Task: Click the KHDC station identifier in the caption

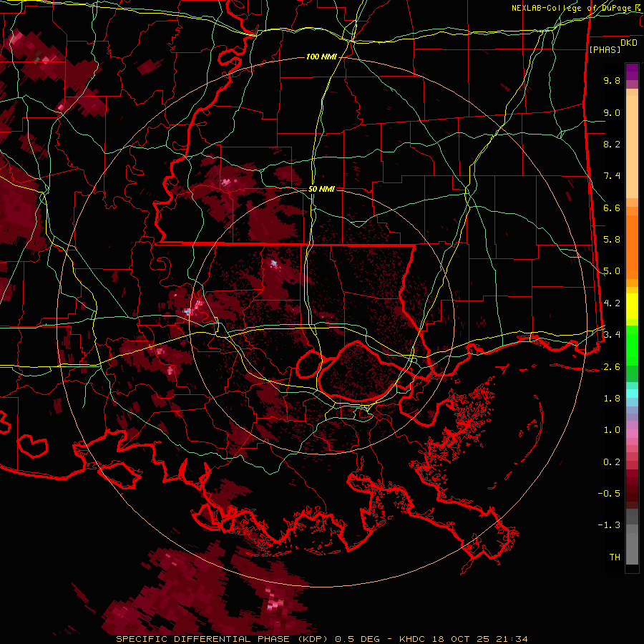Action: (413, 639)
